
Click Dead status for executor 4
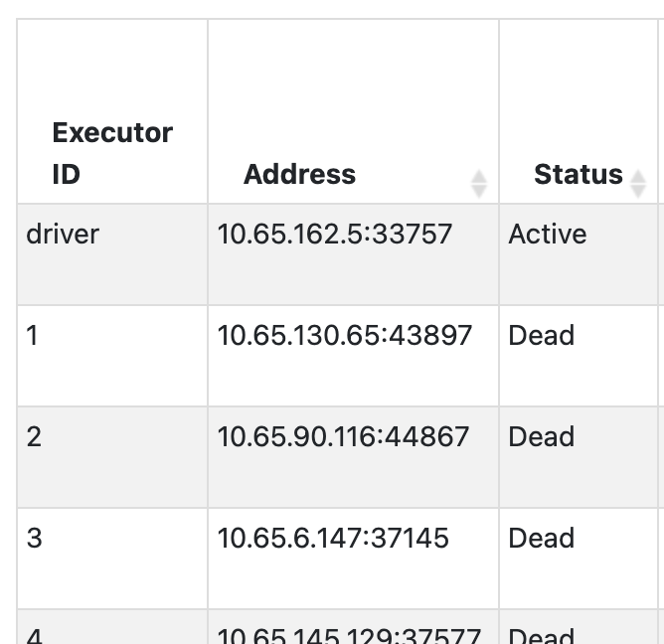tap(542, 634)
